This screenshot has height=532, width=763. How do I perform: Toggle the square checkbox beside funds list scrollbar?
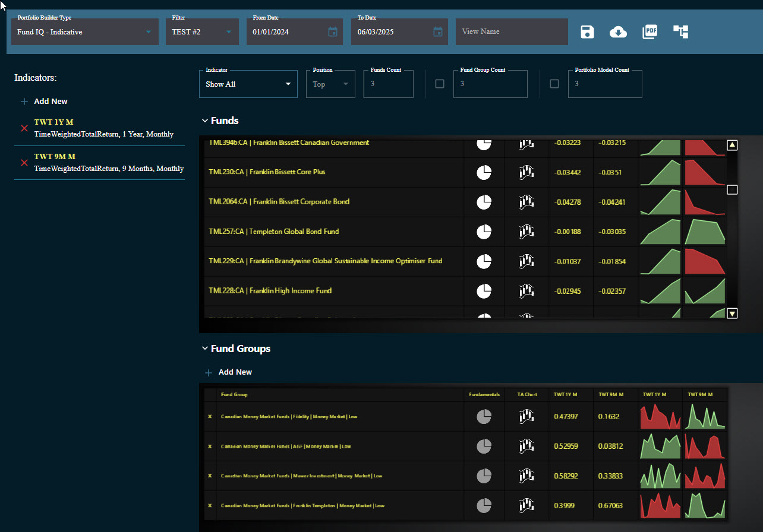tap(732, 190)
